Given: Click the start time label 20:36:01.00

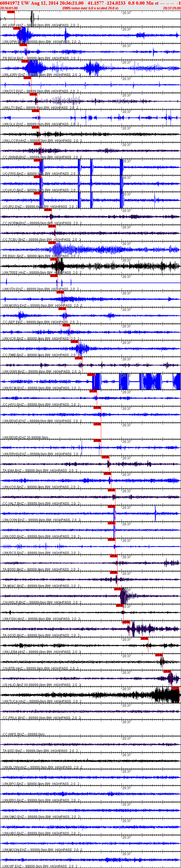Looking at the screenshot, I should point(9,8).
